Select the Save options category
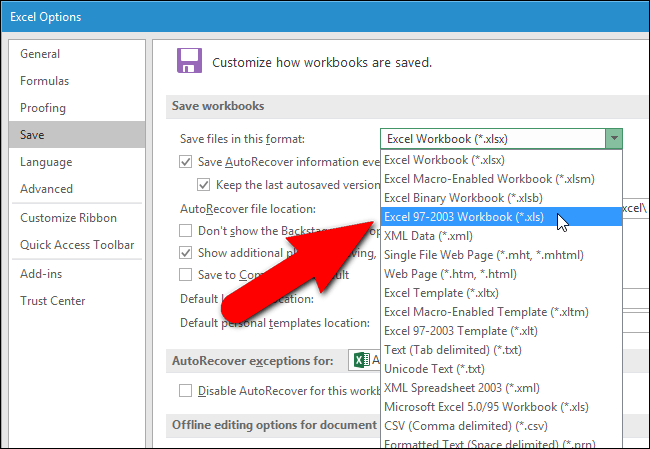 (77, 135)
